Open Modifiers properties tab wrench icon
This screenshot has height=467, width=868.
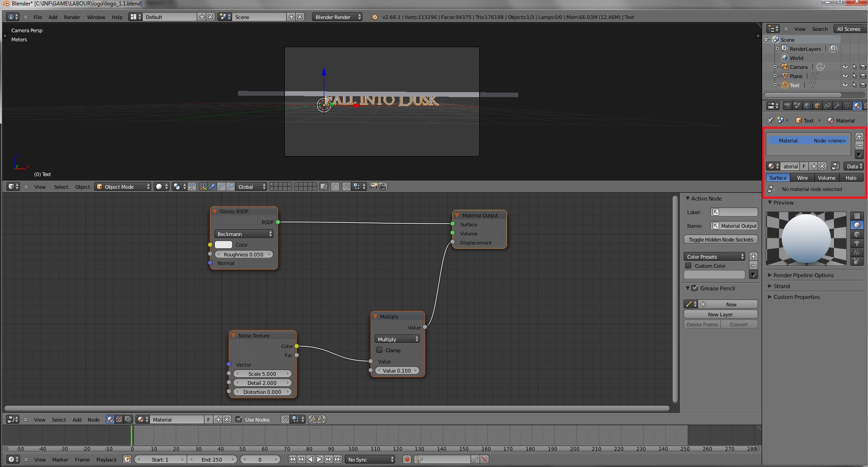837,106
